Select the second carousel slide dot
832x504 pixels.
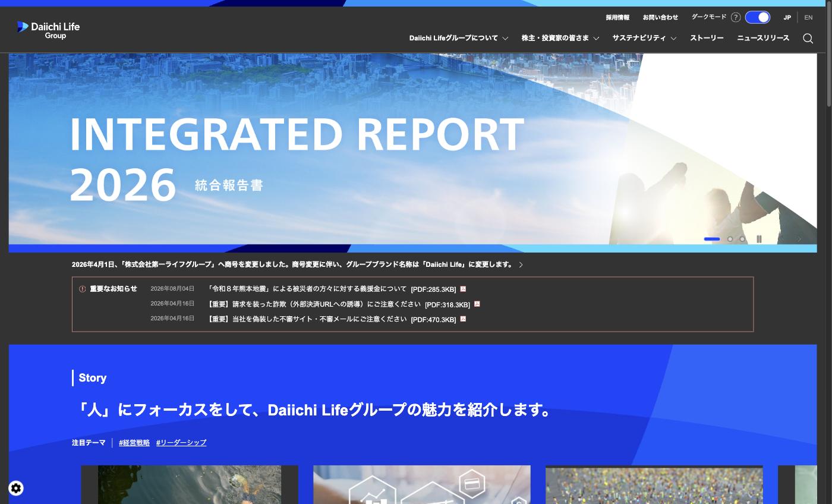[x=730, y=239]
